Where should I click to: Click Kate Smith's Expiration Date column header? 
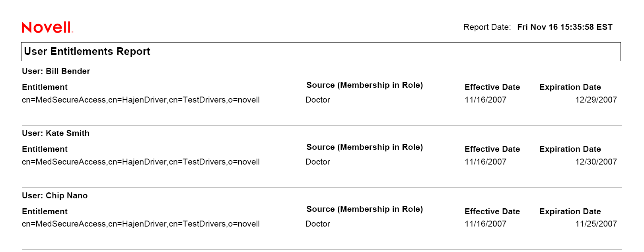point(570,149)
